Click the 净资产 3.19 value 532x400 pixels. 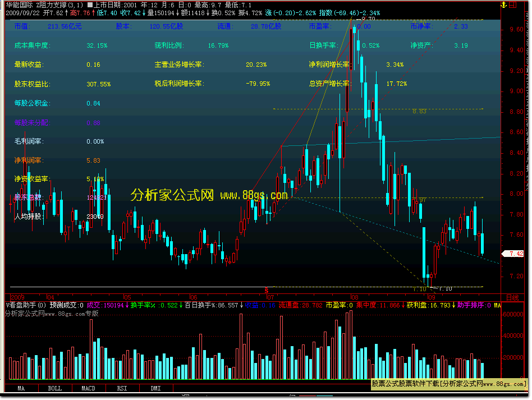[461, 45]
